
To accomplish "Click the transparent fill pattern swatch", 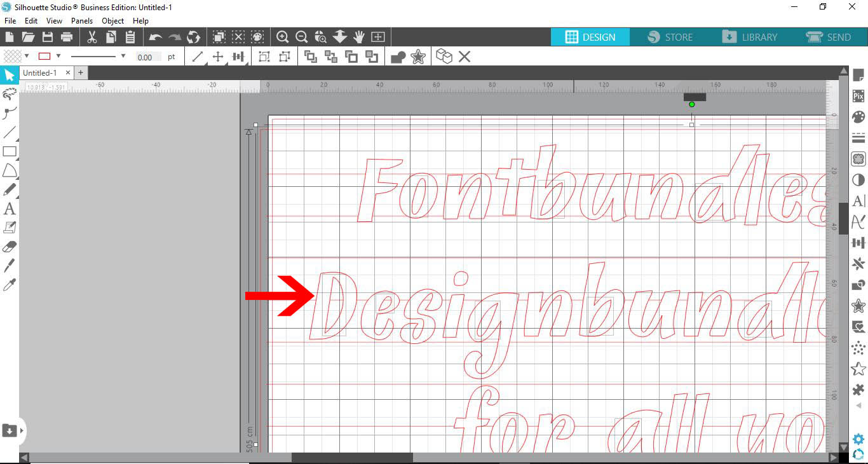I will [x=13, y=56].
